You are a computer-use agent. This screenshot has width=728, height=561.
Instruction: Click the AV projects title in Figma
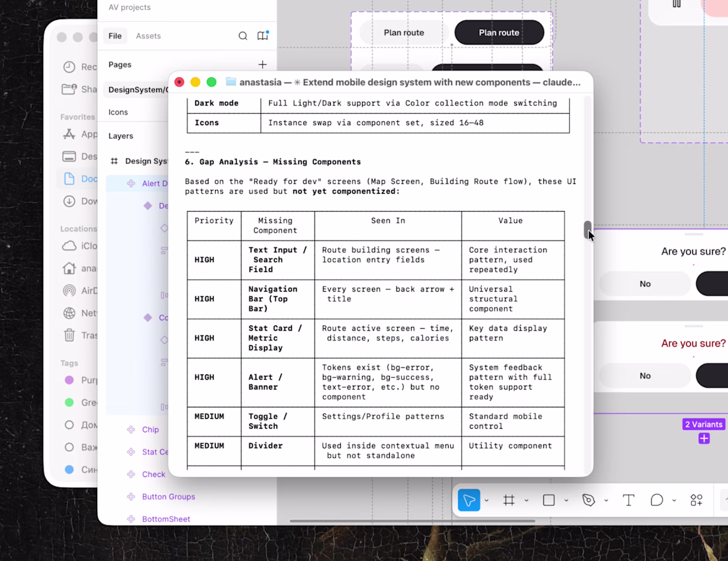point(130,7)
